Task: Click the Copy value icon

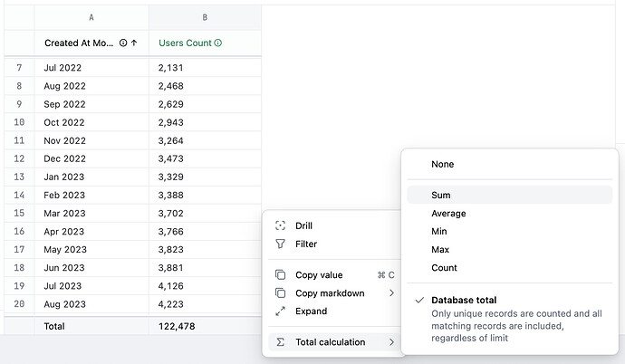Action: [280, 275]
